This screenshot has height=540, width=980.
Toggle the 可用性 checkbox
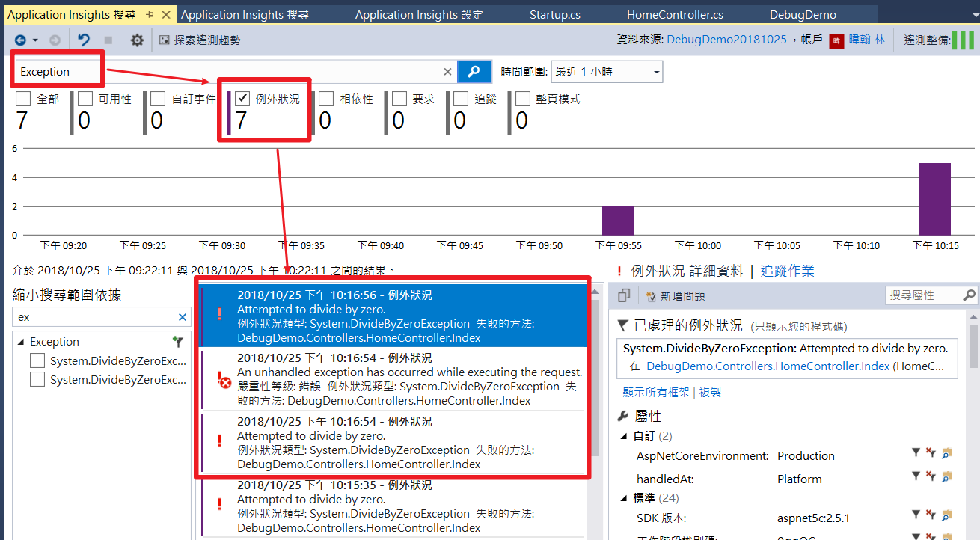click(x=85, y=99)
